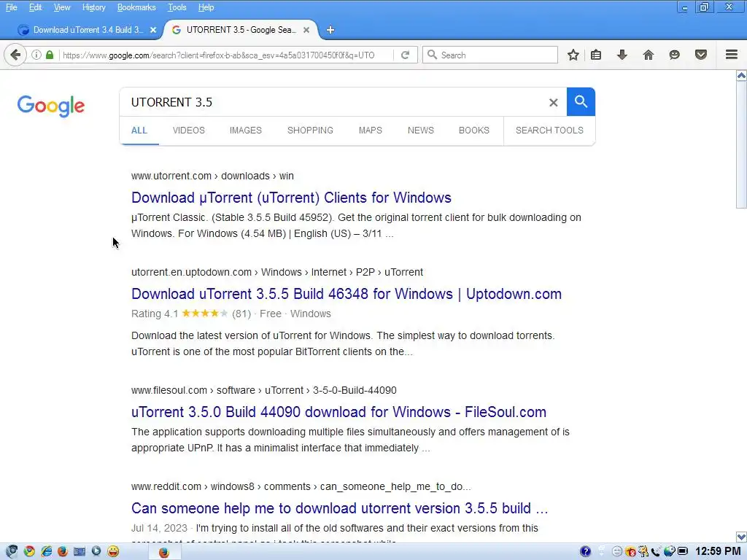The image size is (747, 560).
Task: Open the Hello chat smiley icon
Action: 674,55
